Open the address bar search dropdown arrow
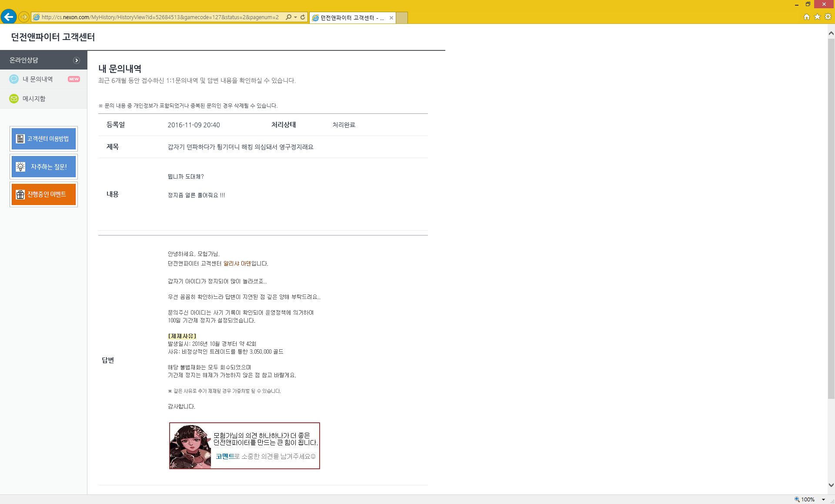The width and height of the screenshot is (835, 504). [296, 17]
